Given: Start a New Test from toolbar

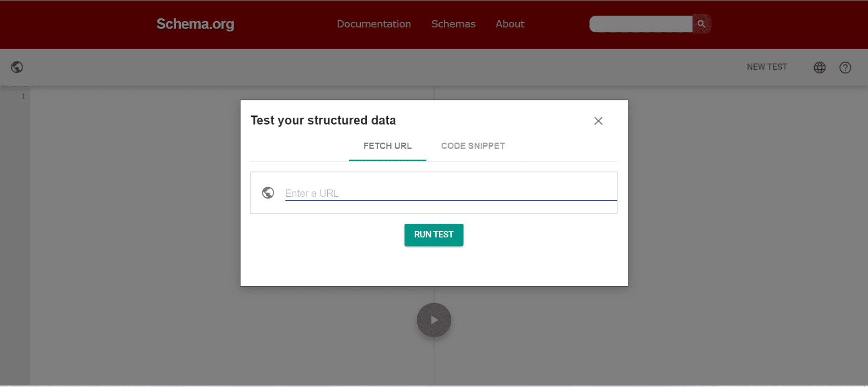Looking at the screenshot, I should tap(767, 67).
